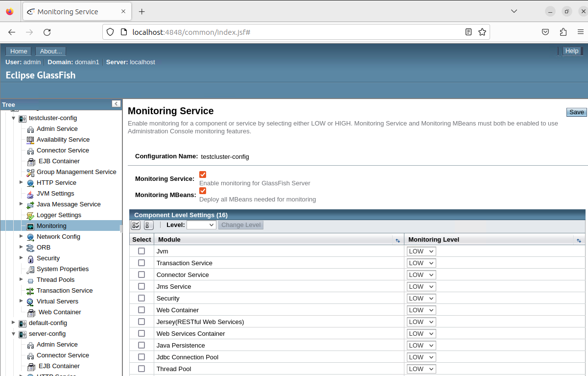The height and width of the screenshot is (376, 588).
Task: Click the Java Message Service icon
Action: [x=30, y=204]
